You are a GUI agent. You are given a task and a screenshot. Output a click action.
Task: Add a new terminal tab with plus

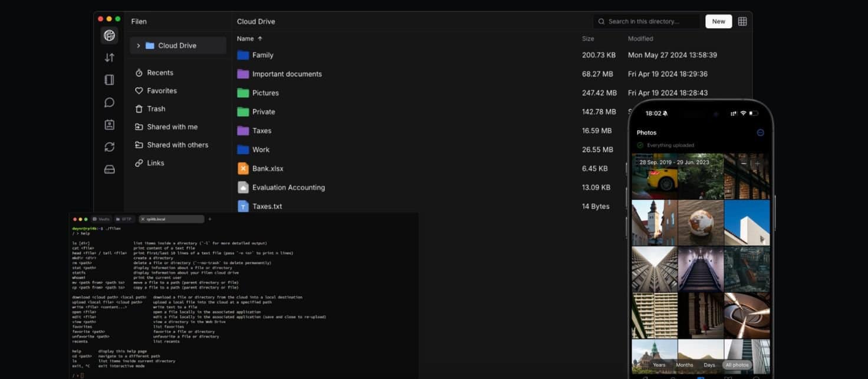[209, 219]
